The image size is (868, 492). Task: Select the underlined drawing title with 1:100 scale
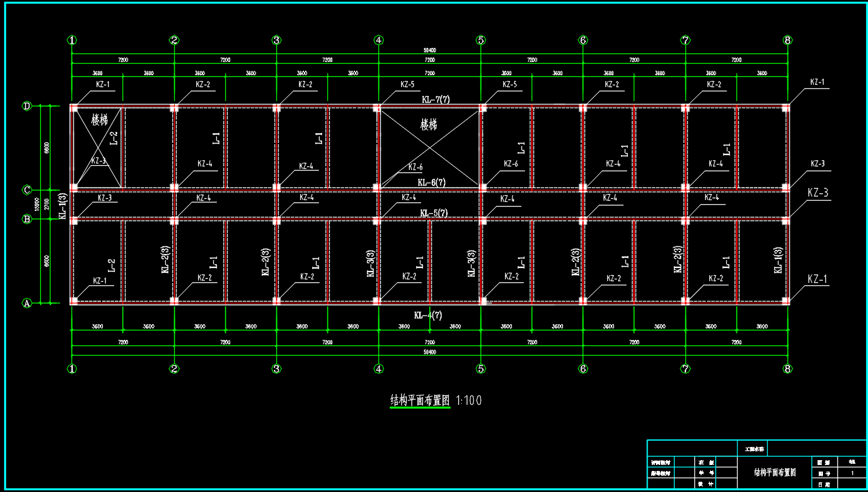click(436, 401)
